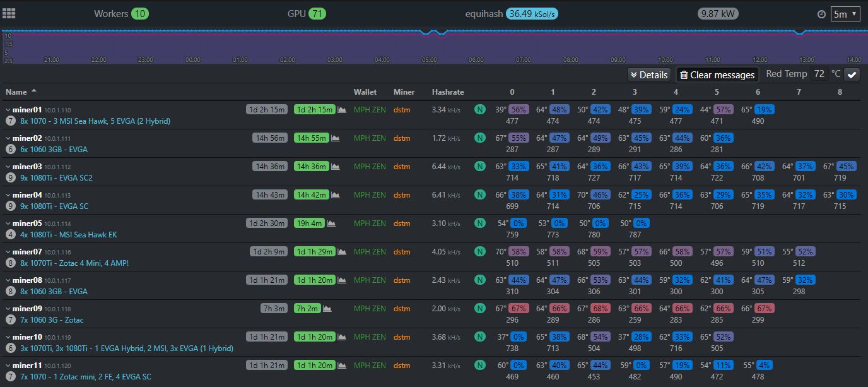Open the MPH ZEN wallet link for miner04
Screen dimensions: 868x387
coord(370,195)
